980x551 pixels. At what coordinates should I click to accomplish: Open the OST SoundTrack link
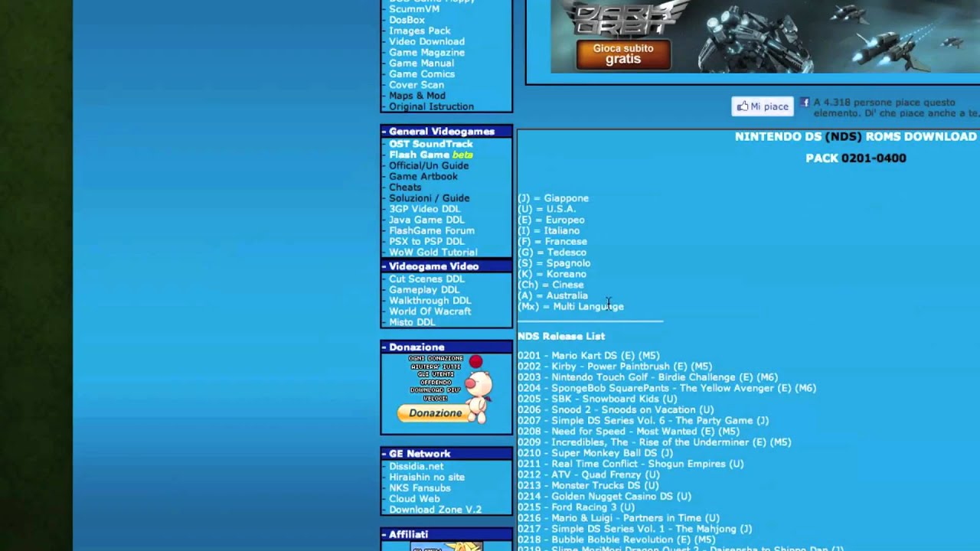(431, 144)
